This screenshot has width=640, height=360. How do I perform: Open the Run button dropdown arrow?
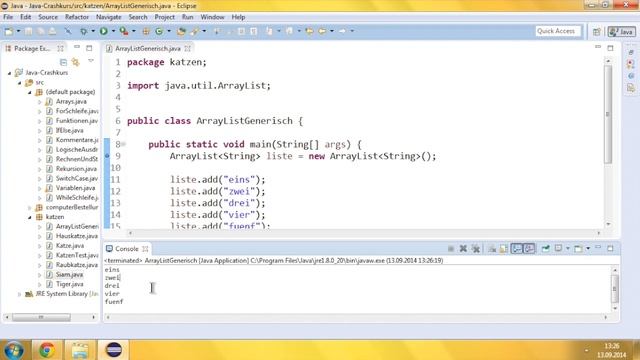113,31
